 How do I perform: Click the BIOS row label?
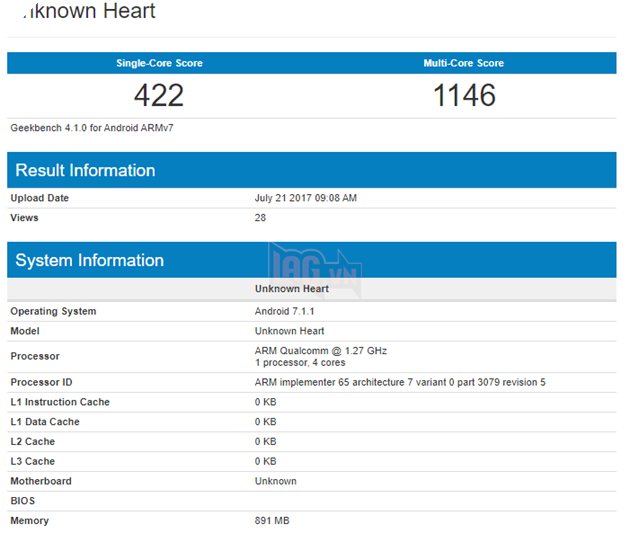tap(22, 501)
